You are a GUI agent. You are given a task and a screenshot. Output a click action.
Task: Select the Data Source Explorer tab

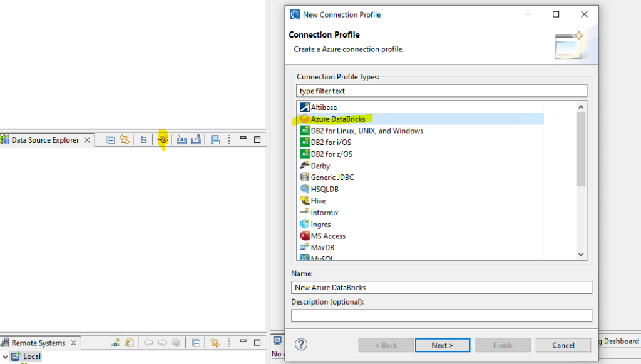45,140
